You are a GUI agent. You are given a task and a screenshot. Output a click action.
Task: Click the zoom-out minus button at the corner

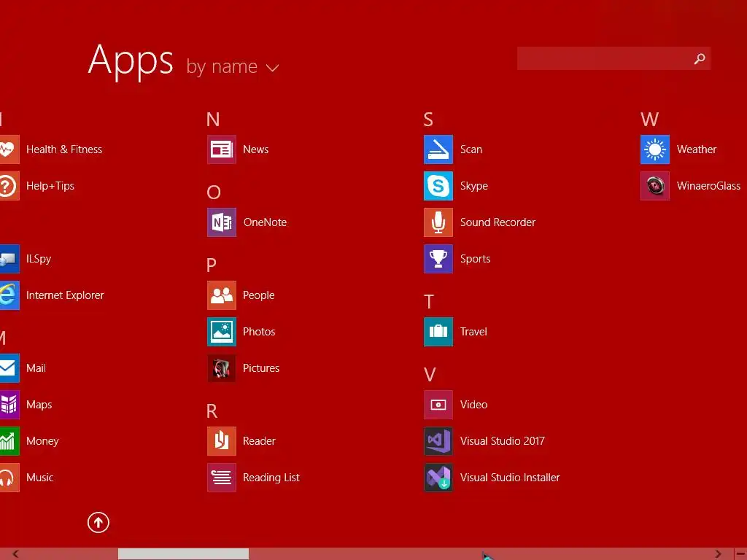tap(740, 554)
